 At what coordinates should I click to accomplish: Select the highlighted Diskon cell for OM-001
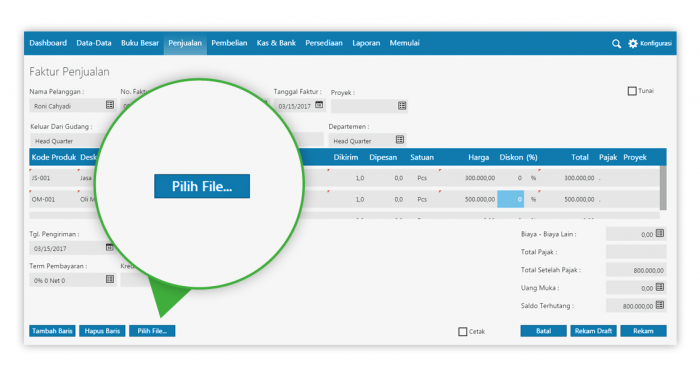point(510,199)
